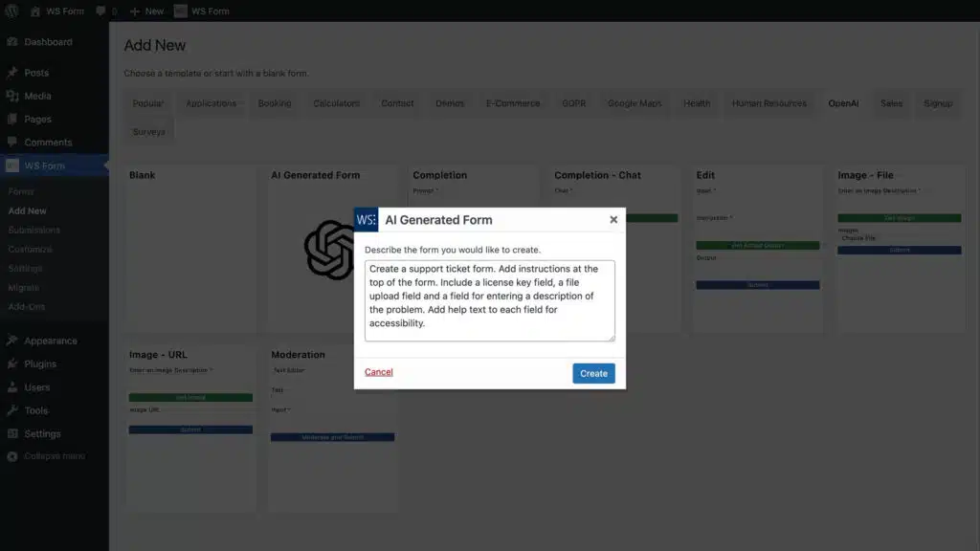Open the Submissions submenu item

tap(33, 230)
